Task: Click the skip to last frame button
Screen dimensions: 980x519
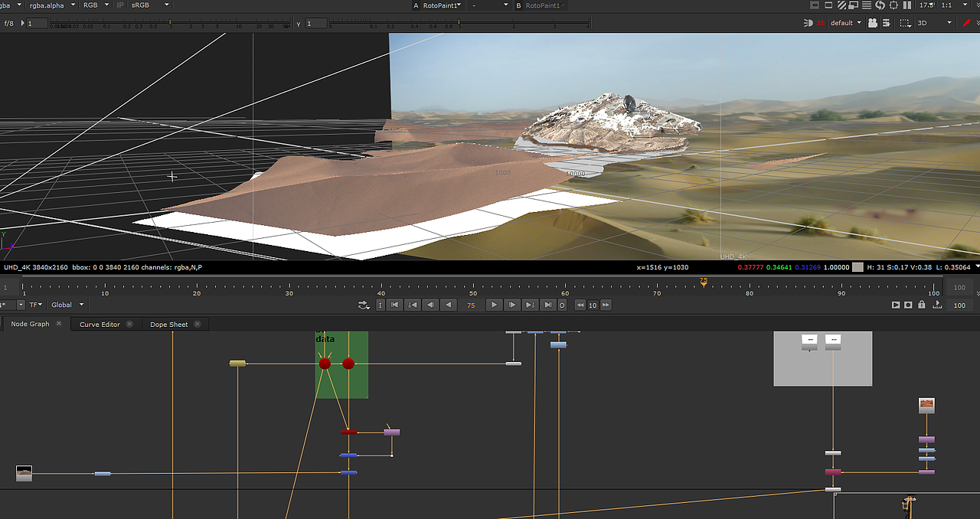Action: click(x=548, y=305)
